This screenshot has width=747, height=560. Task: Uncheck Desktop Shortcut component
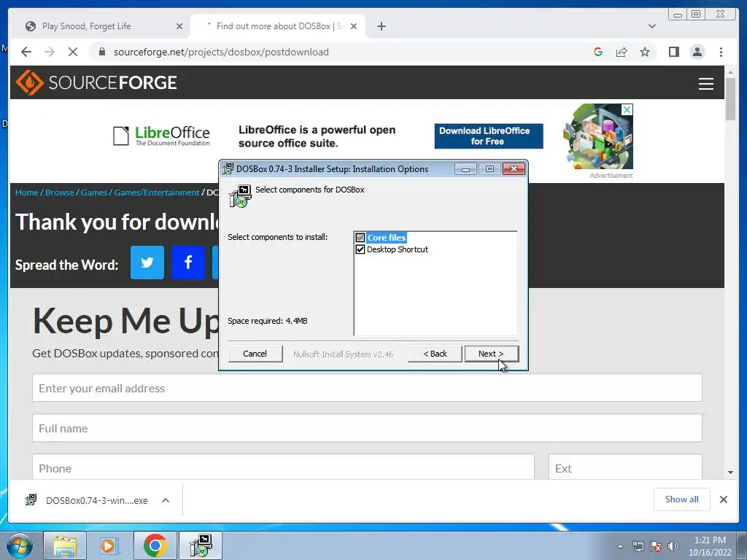click(x=360, y=249)
